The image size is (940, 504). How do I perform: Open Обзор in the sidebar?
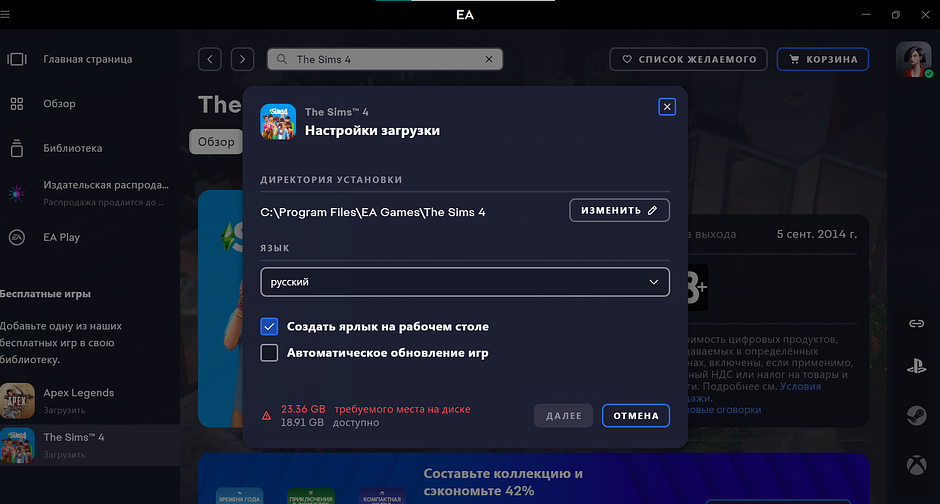pos(59,104)
